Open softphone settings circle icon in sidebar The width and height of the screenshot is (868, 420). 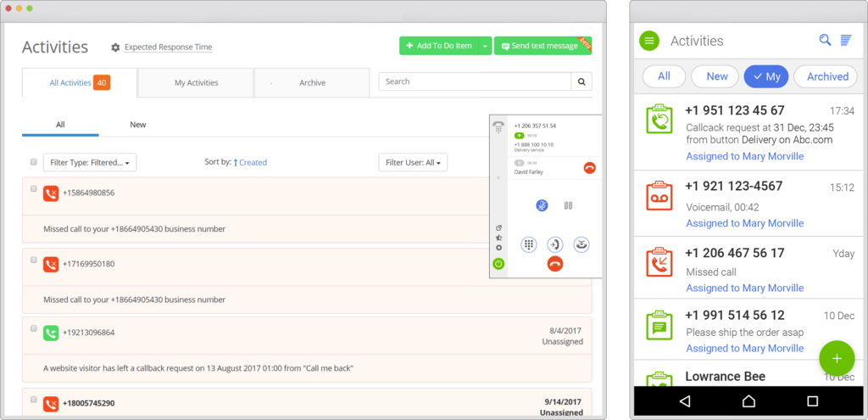[x=498, y=248]
